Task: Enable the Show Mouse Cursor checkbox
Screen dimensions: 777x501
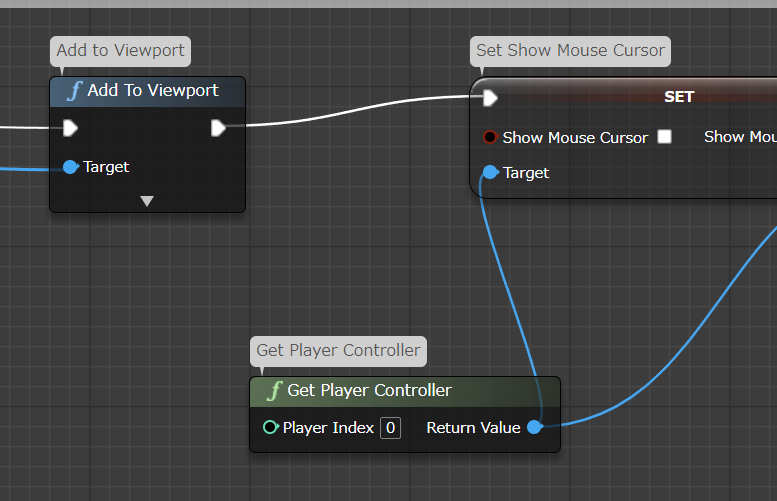Action: point(664,137)
